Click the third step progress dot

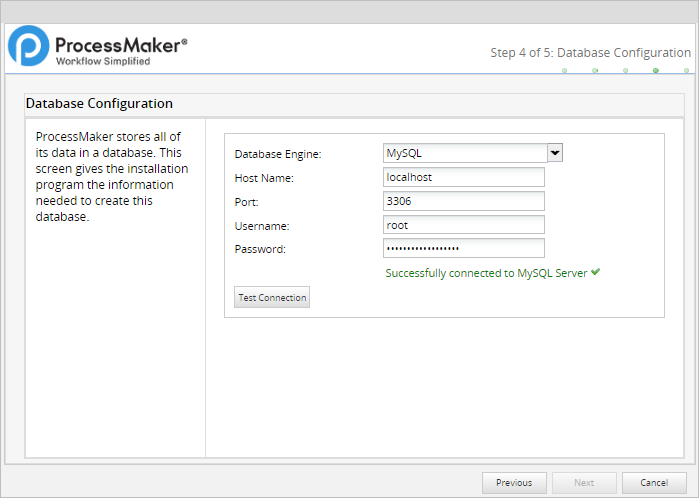625,71
